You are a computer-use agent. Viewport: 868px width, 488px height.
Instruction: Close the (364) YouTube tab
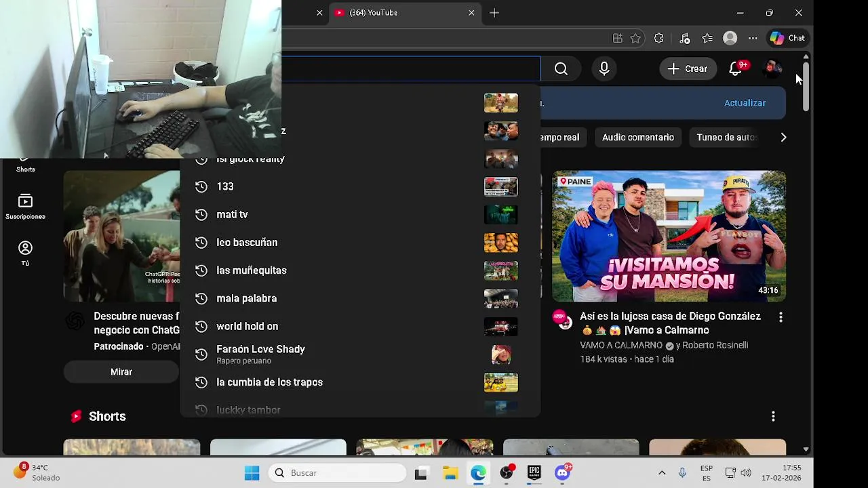[471, 13]
